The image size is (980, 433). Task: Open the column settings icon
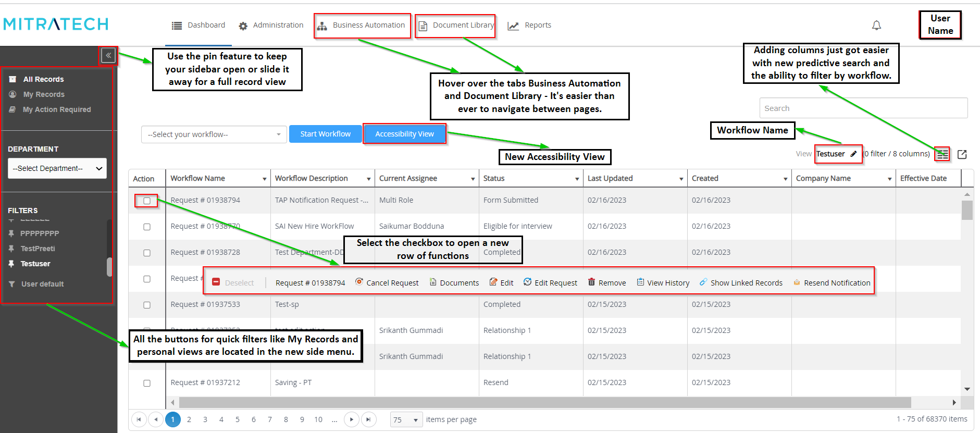942,154
